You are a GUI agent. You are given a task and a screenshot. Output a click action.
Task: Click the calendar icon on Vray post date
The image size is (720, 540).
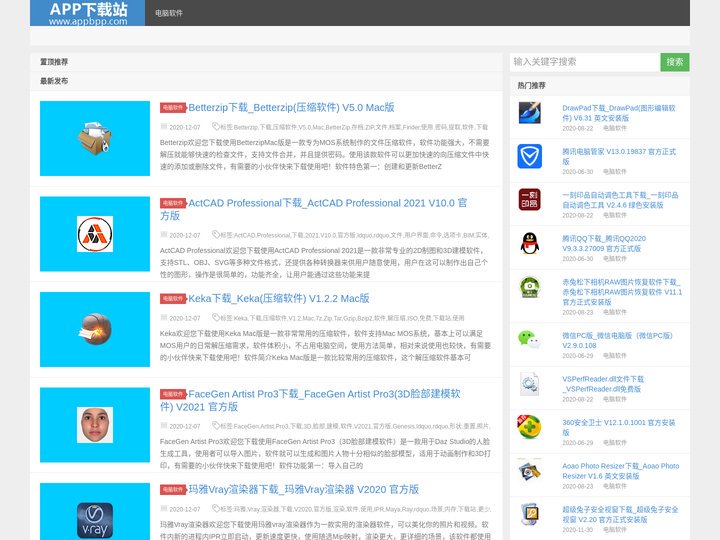[x=163, y=508]
